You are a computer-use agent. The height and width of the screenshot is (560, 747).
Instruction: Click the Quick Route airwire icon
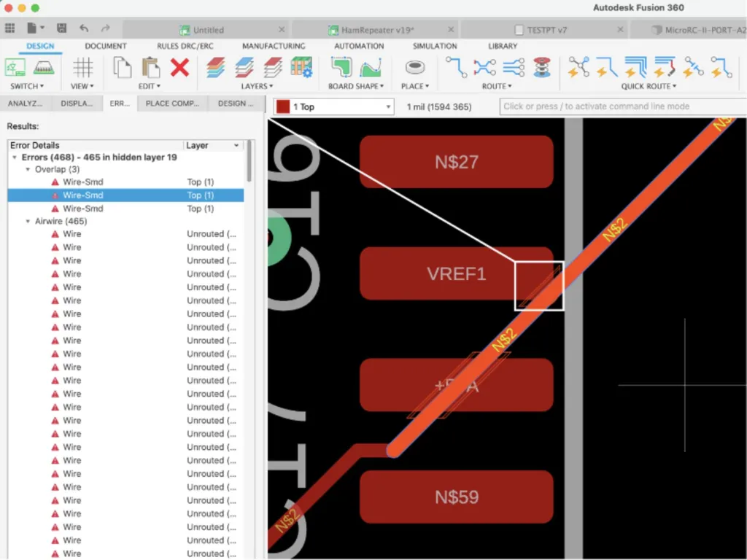578,67
